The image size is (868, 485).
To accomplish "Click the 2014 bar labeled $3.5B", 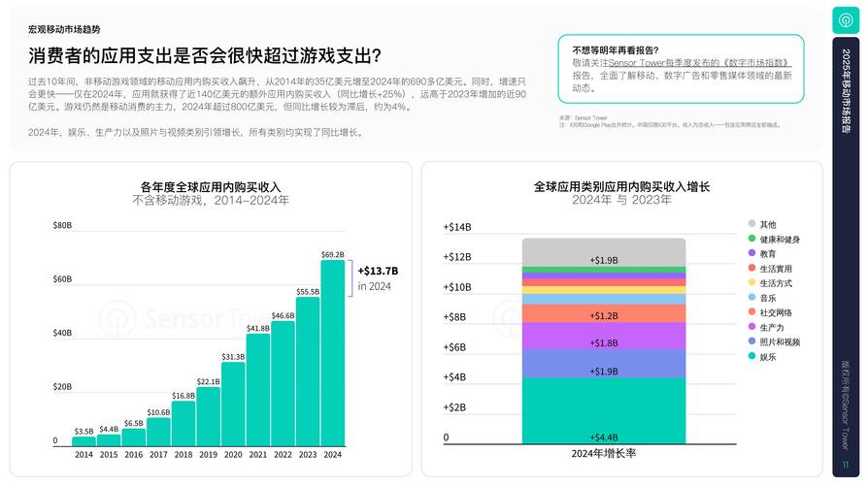I will click(84, 442).
